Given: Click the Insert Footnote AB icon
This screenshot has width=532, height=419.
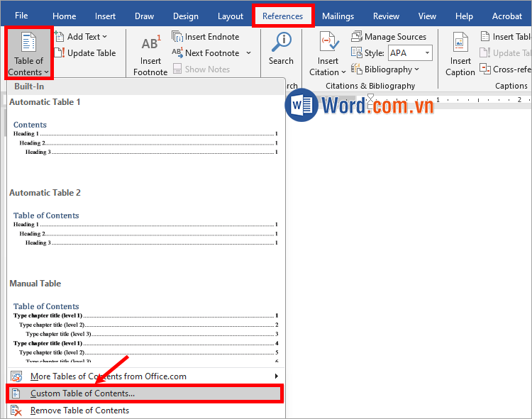Looking at the screenshot, I should point(150,43).
